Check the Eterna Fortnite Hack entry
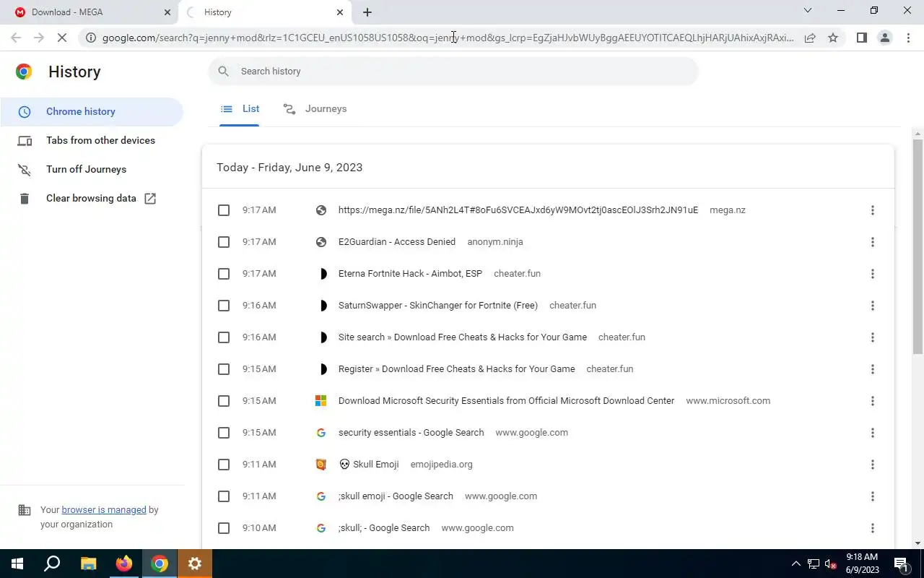This screenshot has height=578, width=924. 224,274
